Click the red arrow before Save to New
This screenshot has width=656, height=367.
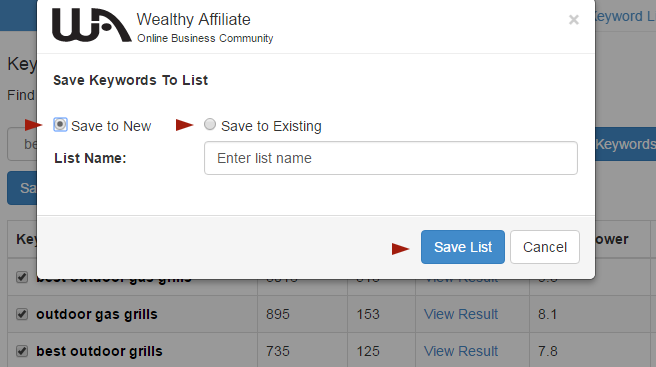click(33, 125)
